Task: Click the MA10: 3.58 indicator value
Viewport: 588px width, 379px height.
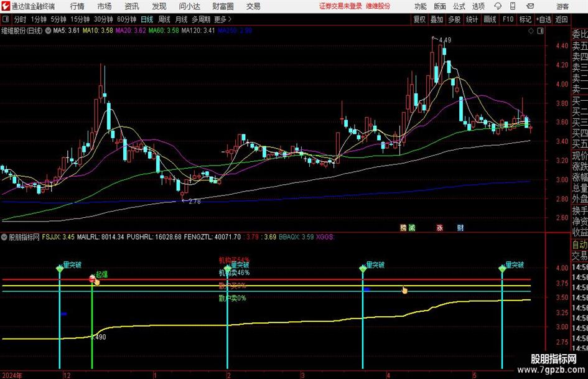Action: click(x=98, y=30)
